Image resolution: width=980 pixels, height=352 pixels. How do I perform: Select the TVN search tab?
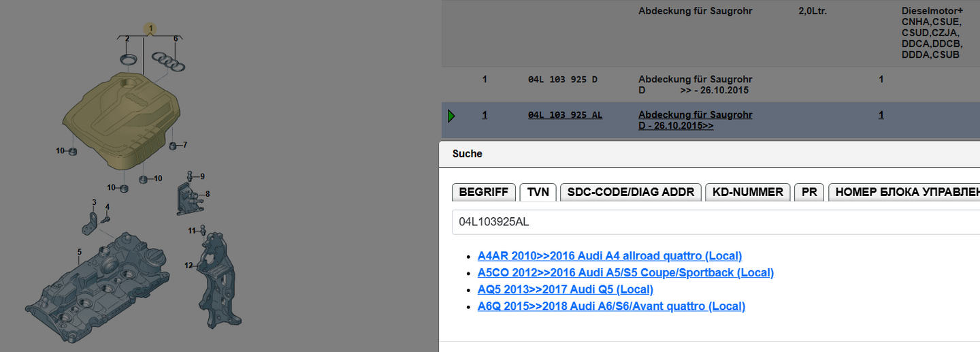538,192
